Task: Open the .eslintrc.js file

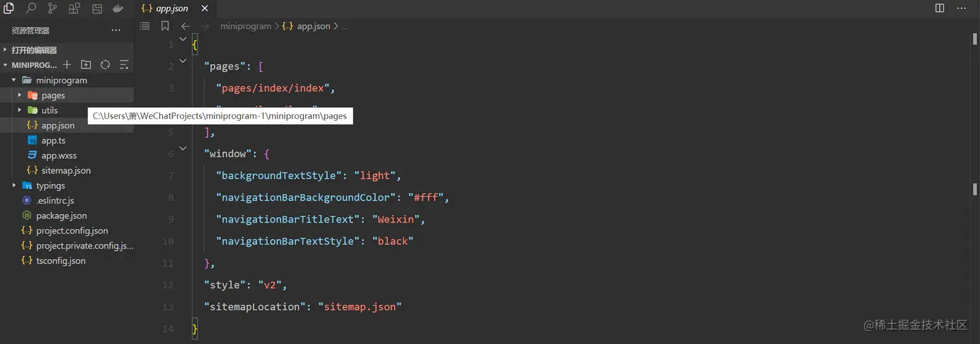Action: (x=67, y=201)
